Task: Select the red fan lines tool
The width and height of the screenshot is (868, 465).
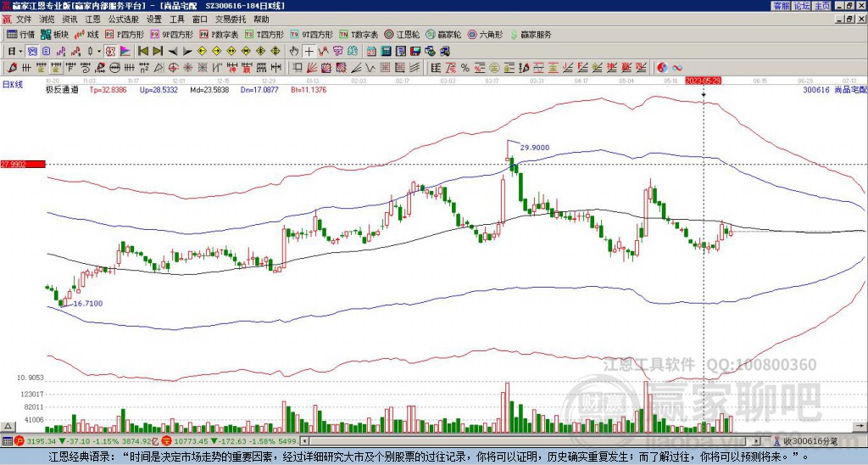Action: [x=312, y=68]
